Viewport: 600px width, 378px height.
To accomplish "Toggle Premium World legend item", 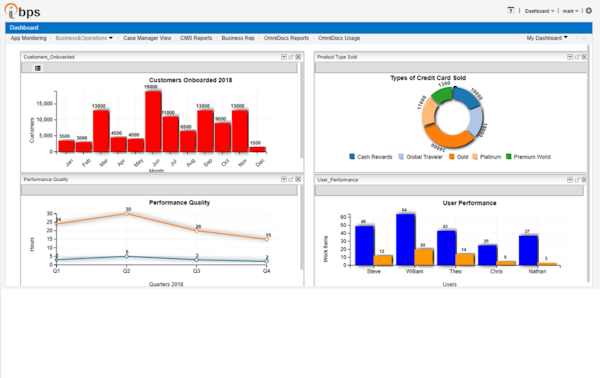I will tap(528, 157).
